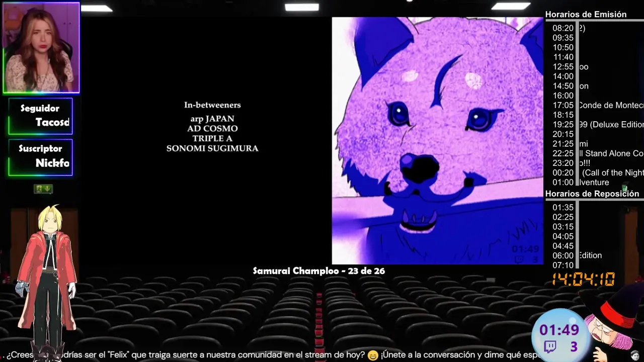Click the small round face avatar in the corner
This screenshot has height=362, width=644.
[635, 355]
